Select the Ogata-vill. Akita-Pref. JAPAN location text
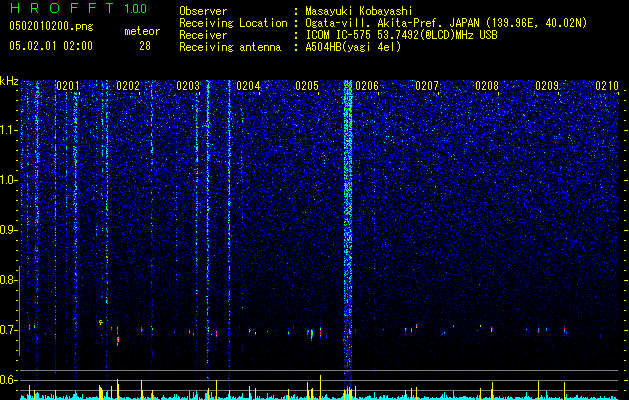The image size is (629, 400). tap(446, 23)
